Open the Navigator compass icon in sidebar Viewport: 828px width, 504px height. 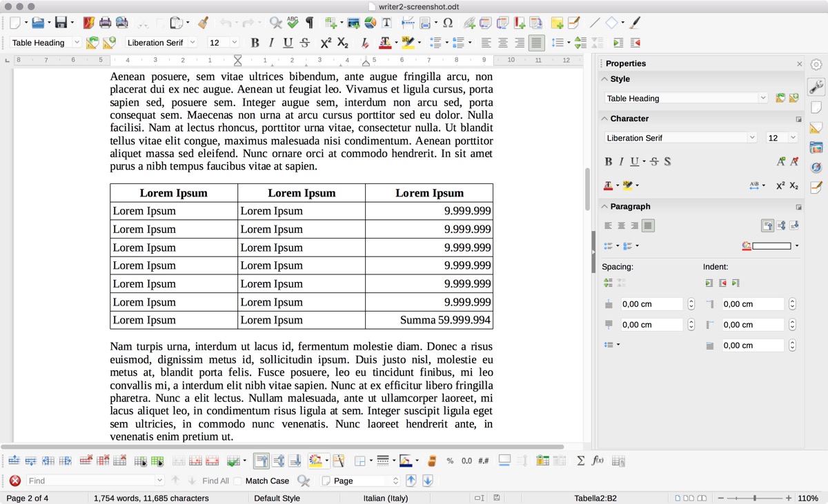[x=816, y=168]
